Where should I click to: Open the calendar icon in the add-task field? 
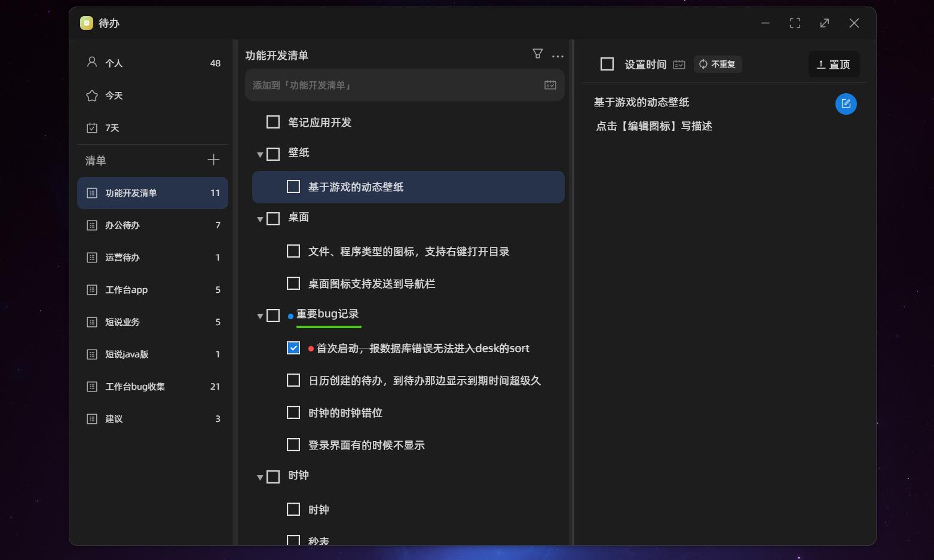[549, 85]
